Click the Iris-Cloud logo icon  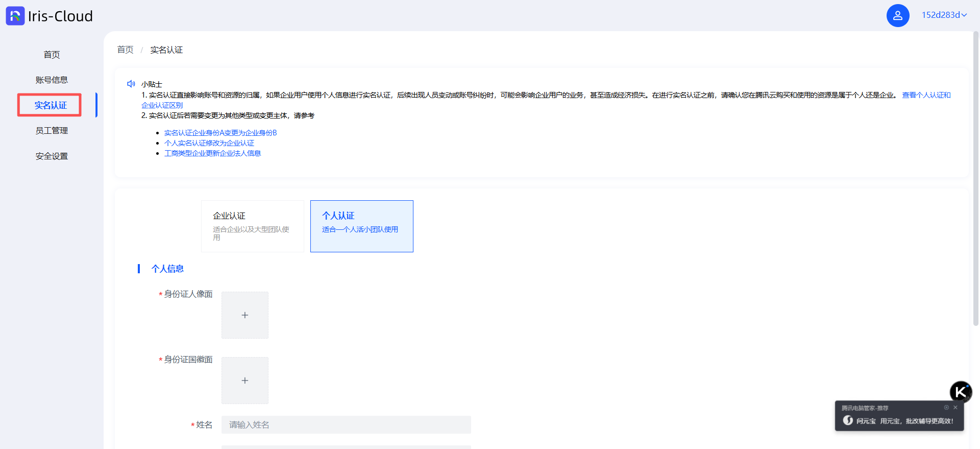(x=15, y=16)
